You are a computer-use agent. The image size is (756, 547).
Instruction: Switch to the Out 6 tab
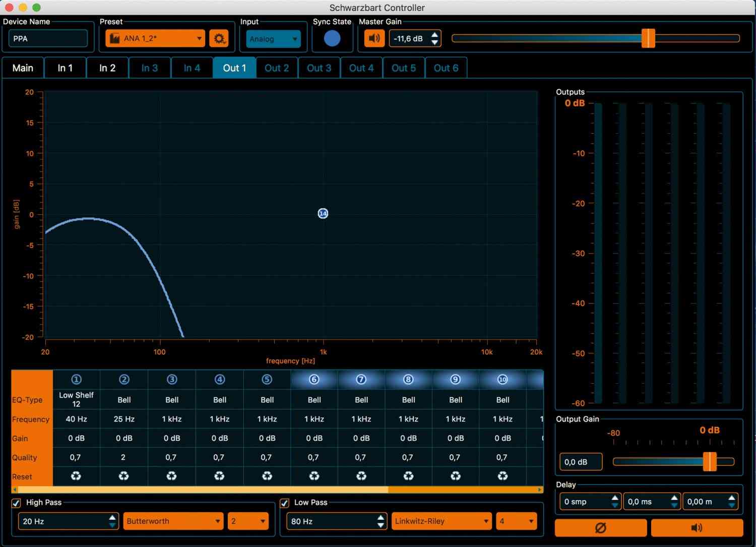tap(446, 68)
